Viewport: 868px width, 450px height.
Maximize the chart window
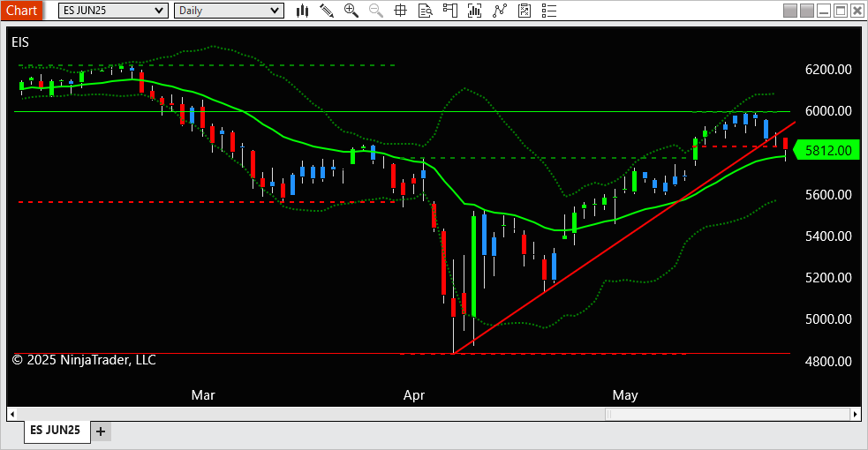[x=841, y=11]
